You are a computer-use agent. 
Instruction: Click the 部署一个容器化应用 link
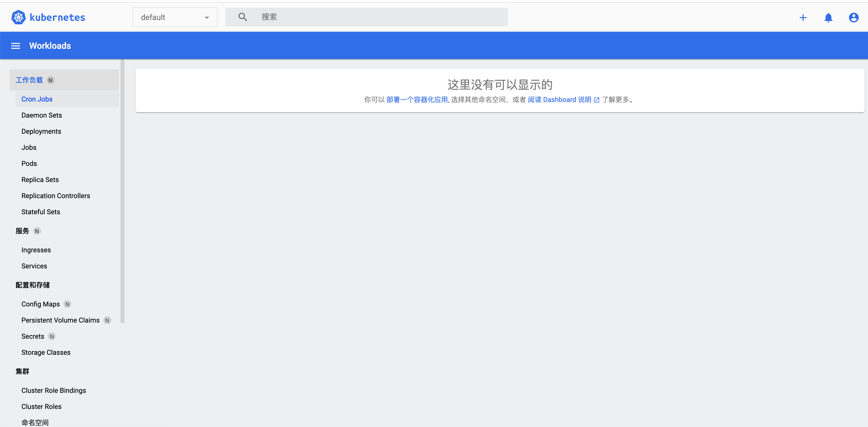click(x=417, y=100)
